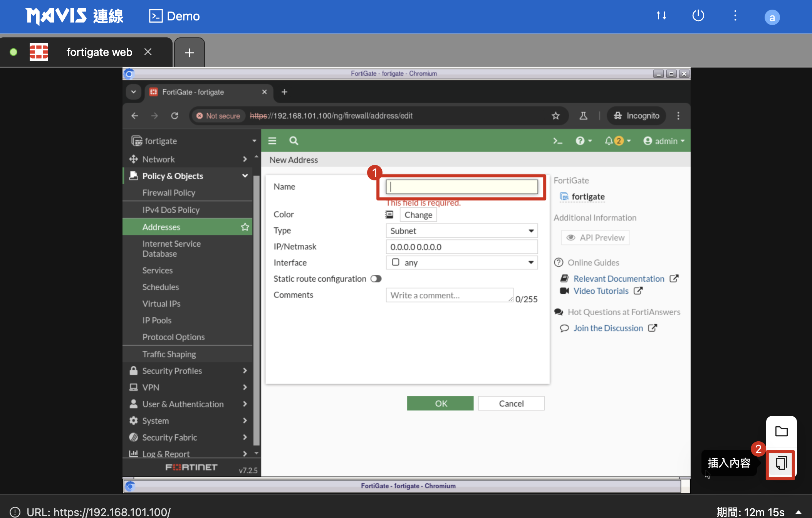The width and height of the screenshot is (812, 518).
Task: Check the 'any' interface checkbox
Action: 396,262
